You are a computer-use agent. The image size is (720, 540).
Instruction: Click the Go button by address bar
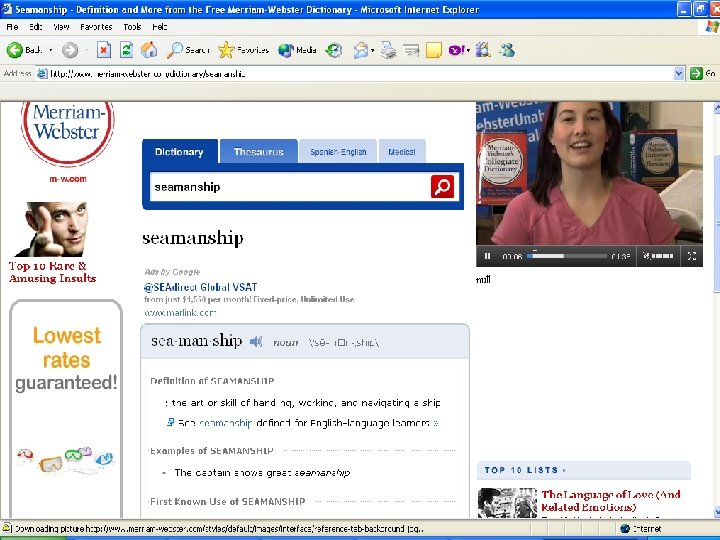click(703, 73)
